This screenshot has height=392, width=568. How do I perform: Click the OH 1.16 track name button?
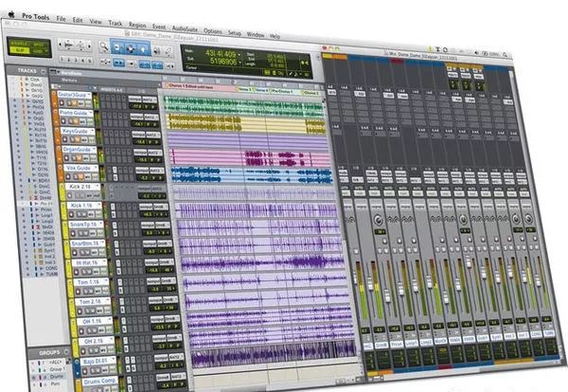pos(93,321)
